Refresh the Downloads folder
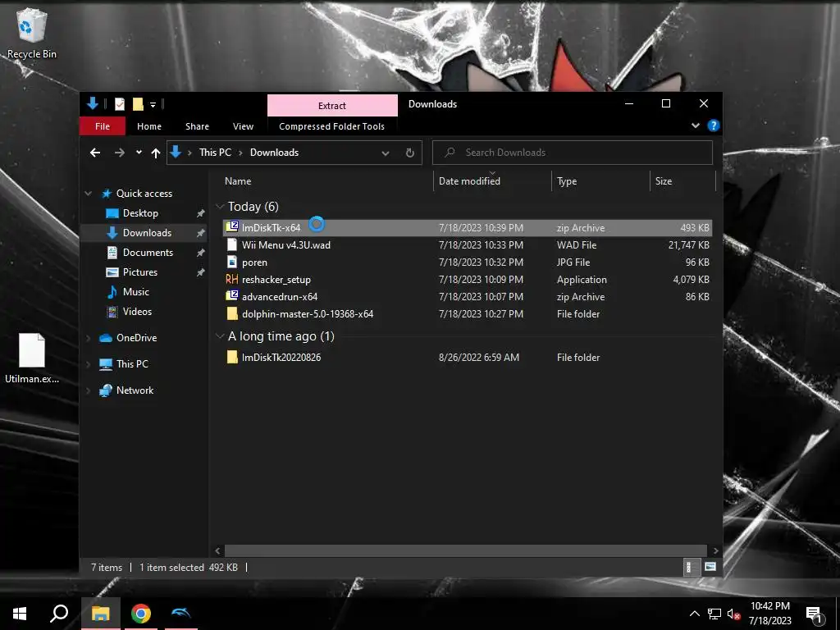 pos(410,153)
